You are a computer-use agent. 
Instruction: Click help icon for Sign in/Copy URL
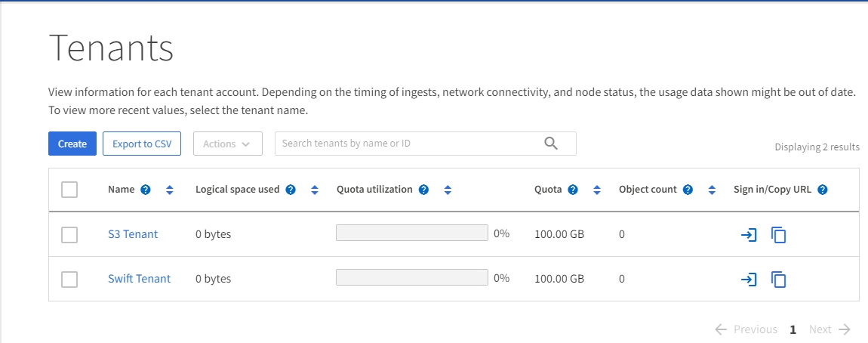coord(823,190)
